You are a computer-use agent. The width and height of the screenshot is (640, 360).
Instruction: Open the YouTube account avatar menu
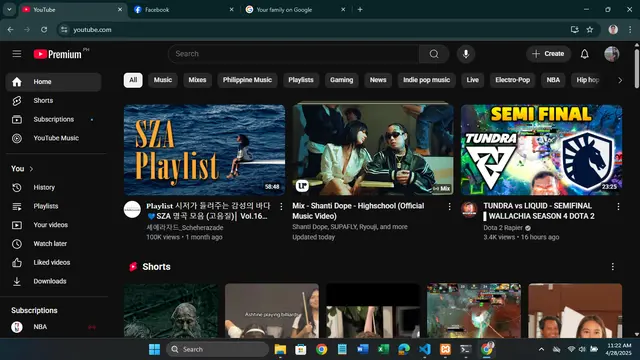[611, 54]
